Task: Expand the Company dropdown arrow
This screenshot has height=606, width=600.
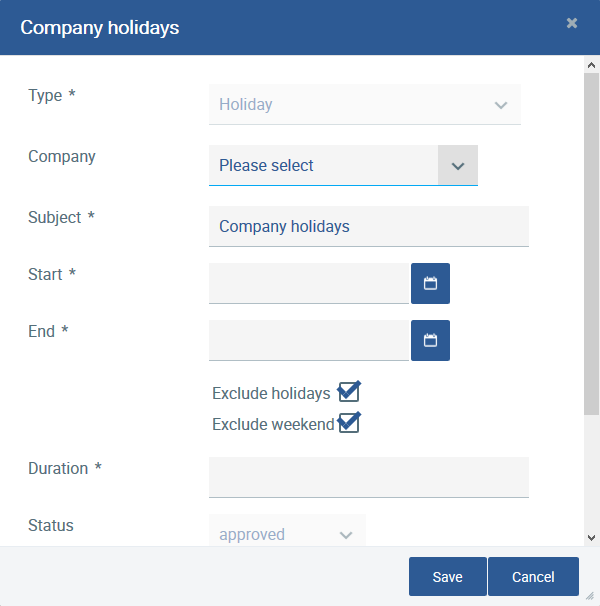Action: coord(457,166)
